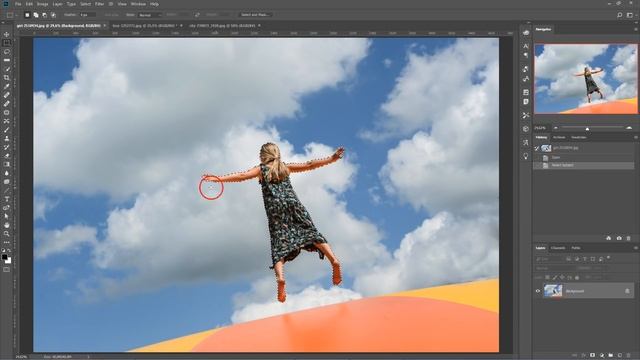Zoom out icon in Navigator panel

click(x=556, y=128)
